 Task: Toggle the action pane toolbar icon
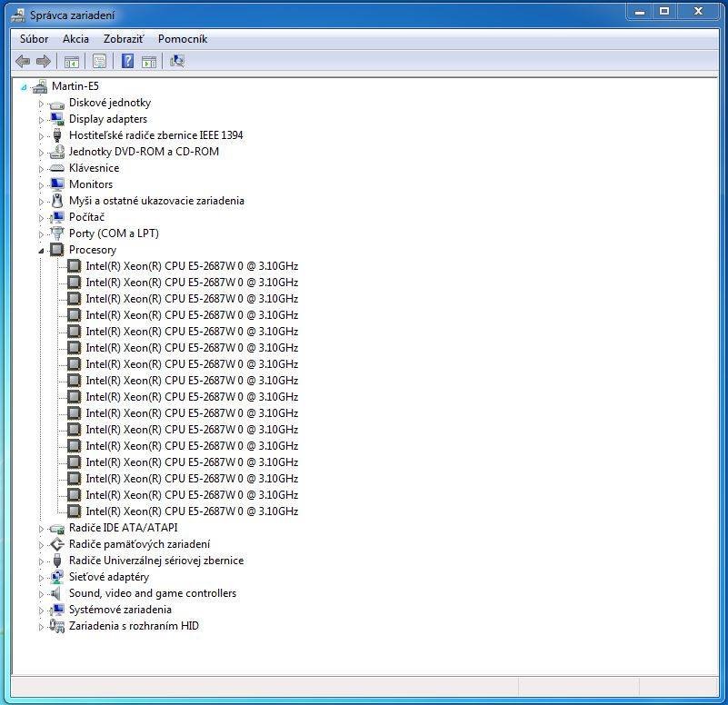[149, 61]
